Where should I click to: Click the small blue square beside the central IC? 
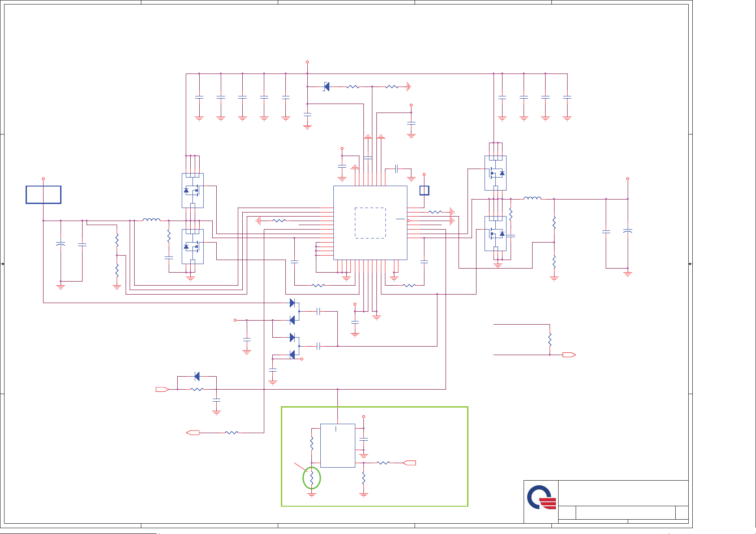(x=424, y=191)
